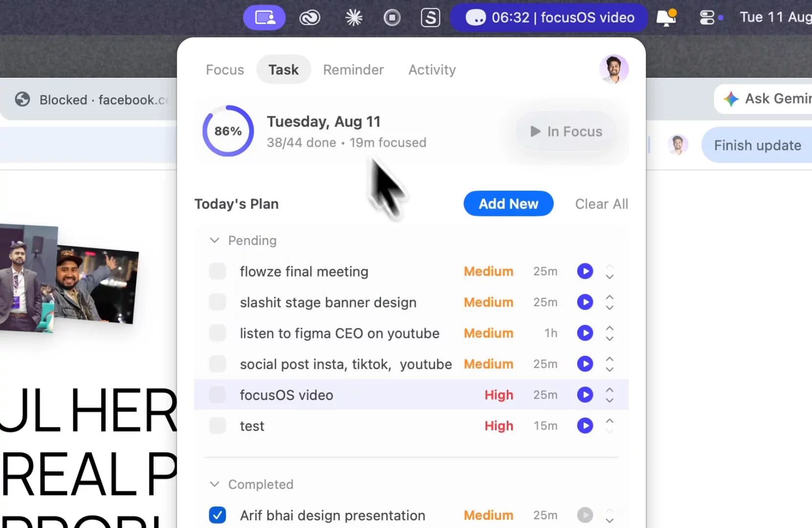Mark slashit stage banner design done
812x528 pixels.
(217, 302)
